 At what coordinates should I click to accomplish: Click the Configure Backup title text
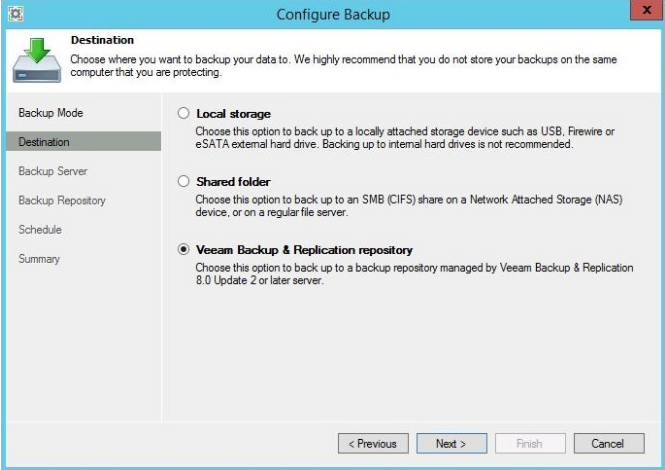click(333, 14)
